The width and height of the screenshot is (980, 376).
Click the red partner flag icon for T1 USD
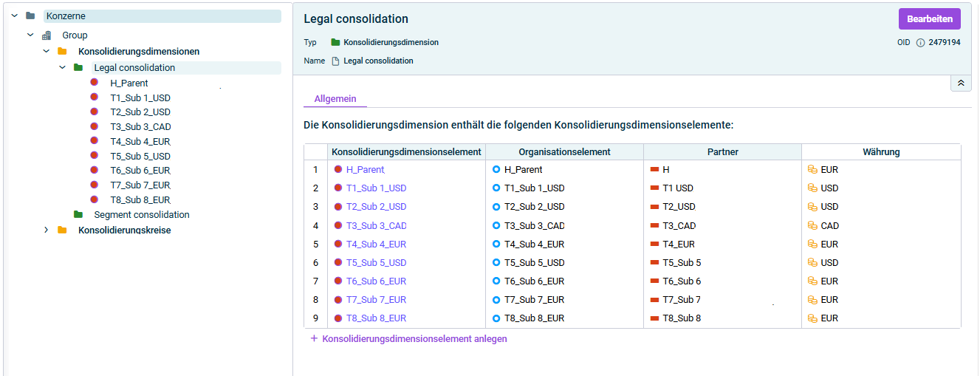(x=654, y=188)
